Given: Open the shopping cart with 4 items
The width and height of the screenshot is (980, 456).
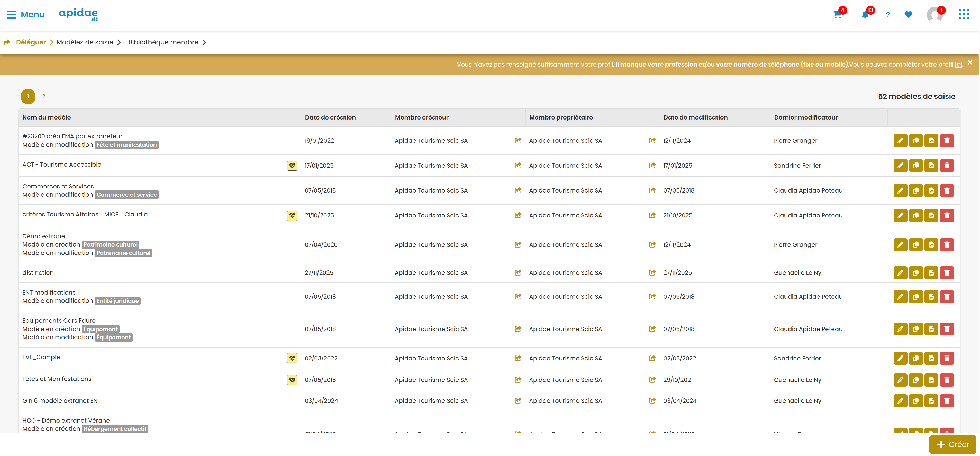Looking at the screenshot, I should coord(837,14).
